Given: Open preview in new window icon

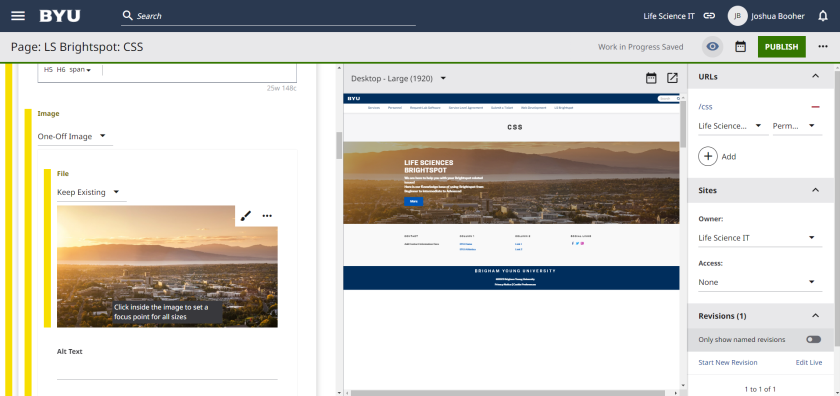Looking at the screenshot, I should [672, 78].
